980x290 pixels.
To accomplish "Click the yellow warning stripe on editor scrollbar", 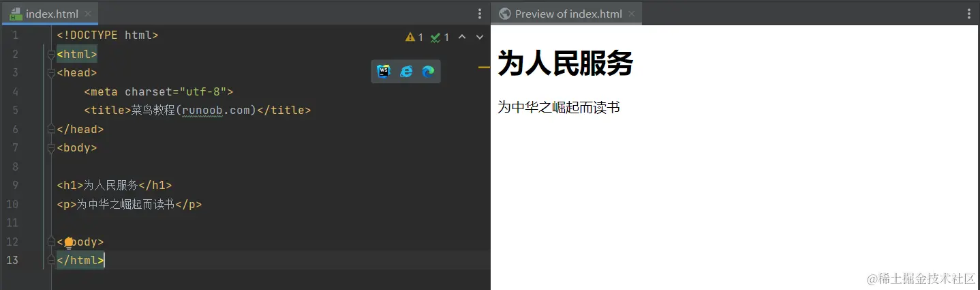I will coord(484,68).
